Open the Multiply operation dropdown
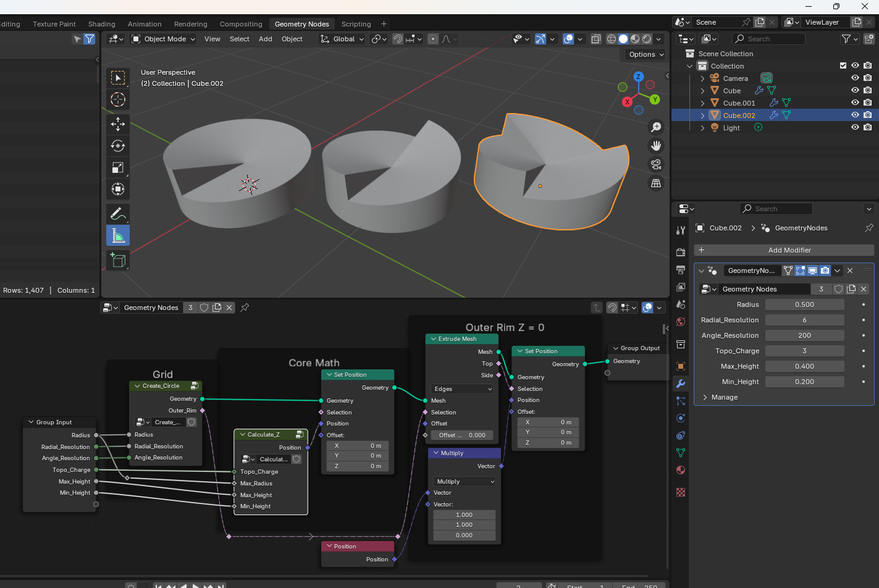Screen dimensions: 879x588 465,482
